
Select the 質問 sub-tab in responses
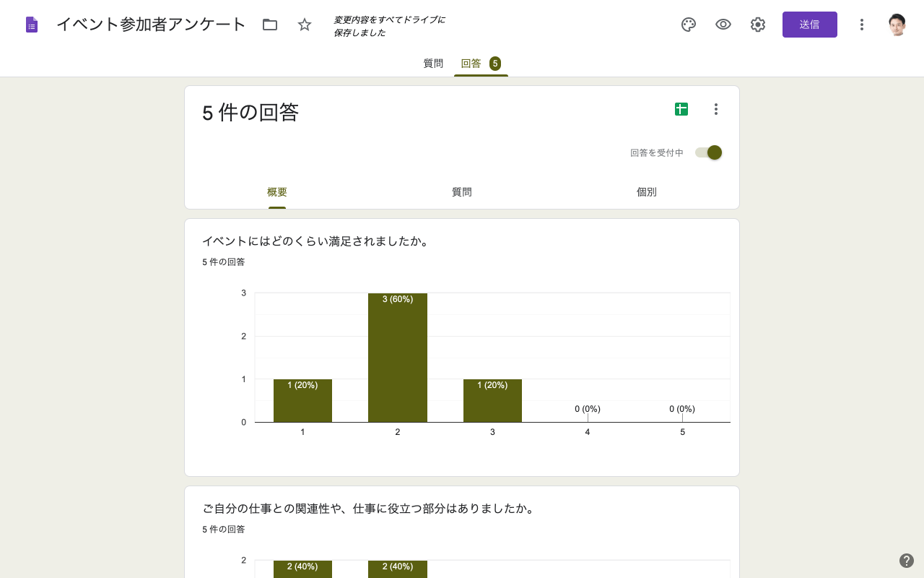pyautogui.click(x=462, y=192)
